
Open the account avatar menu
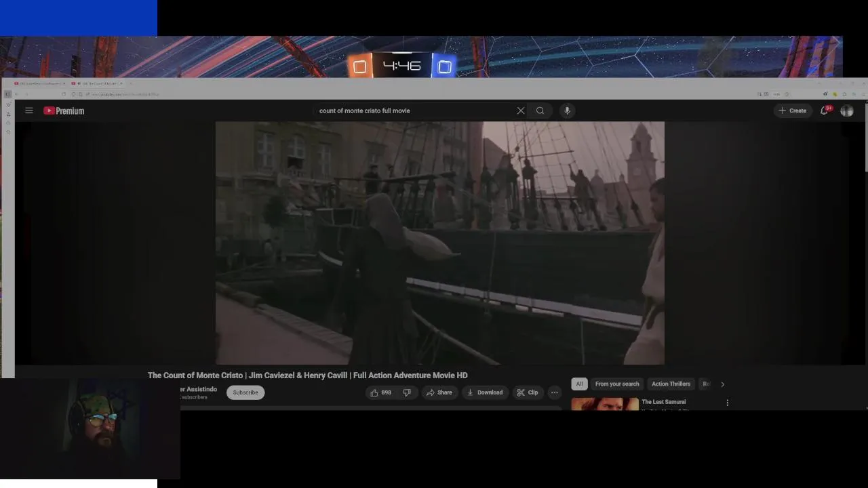pos(847,110)
